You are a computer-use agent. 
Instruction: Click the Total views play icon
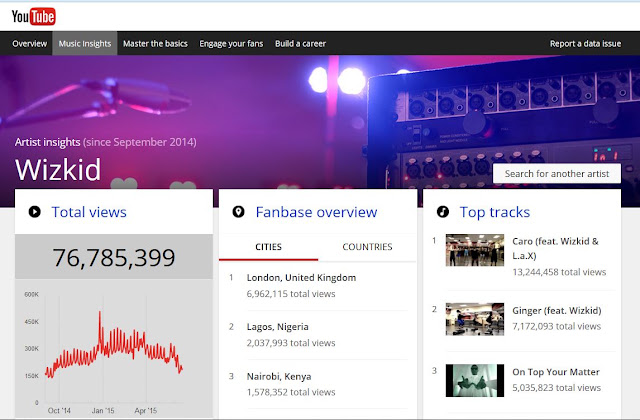click(x=35, y=212)
